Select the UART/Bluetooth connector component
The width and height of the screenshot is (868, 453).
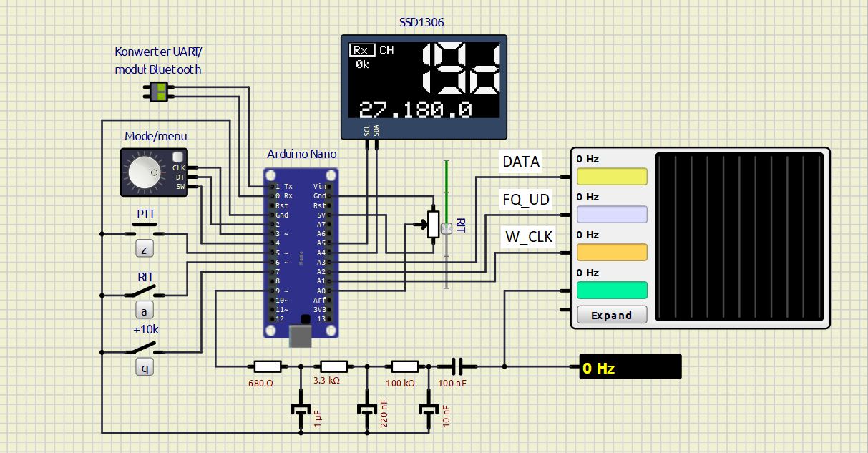pos(160,92)
